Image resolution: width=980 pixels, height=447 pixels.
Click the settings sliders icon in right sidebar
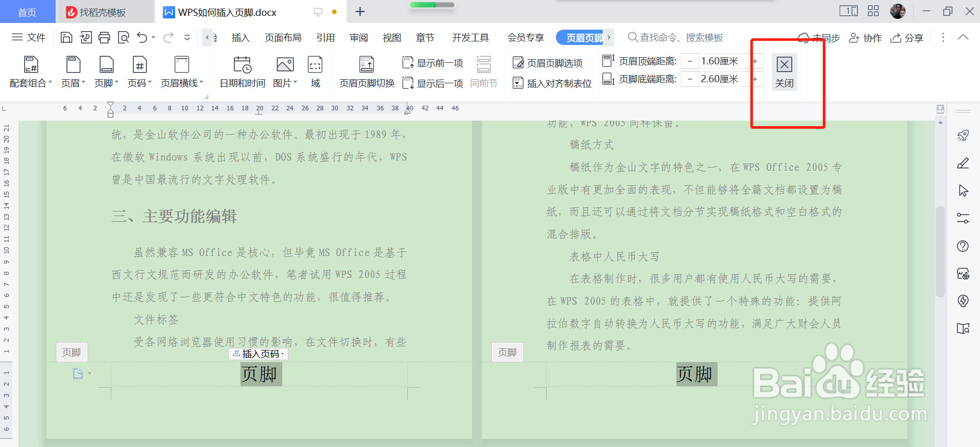tap(963, 218)
